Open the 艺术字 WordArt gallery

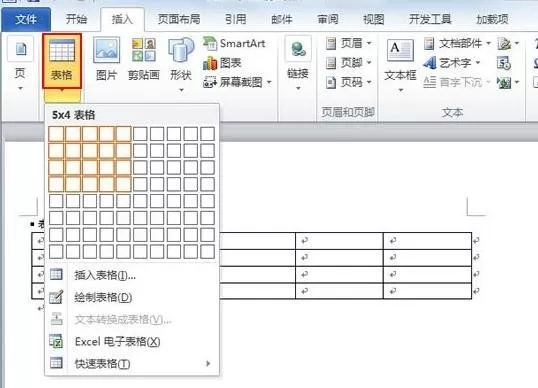[x=452, y=63]
